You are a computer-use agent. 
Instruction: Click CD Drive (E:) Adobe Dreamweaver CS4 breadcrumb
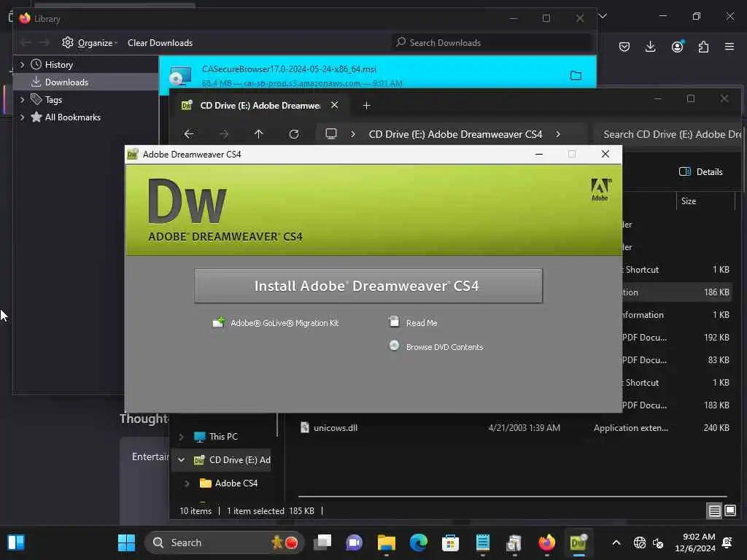(x=455, y=134)
